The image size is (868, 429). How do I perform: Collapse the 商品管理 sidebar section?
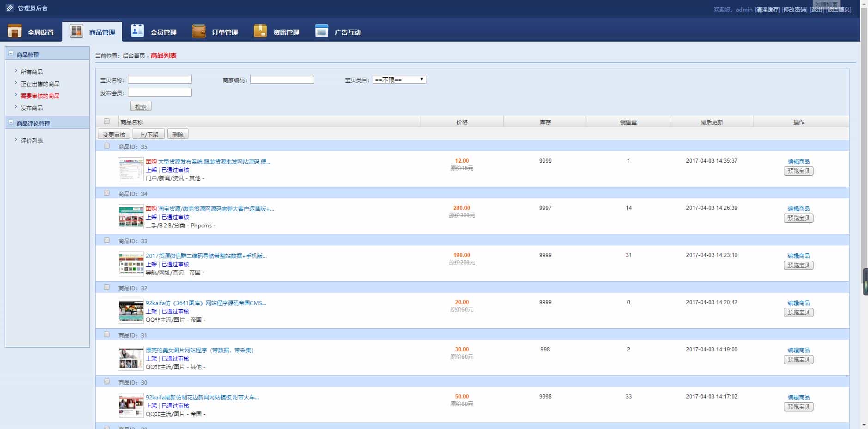[11, 54]
